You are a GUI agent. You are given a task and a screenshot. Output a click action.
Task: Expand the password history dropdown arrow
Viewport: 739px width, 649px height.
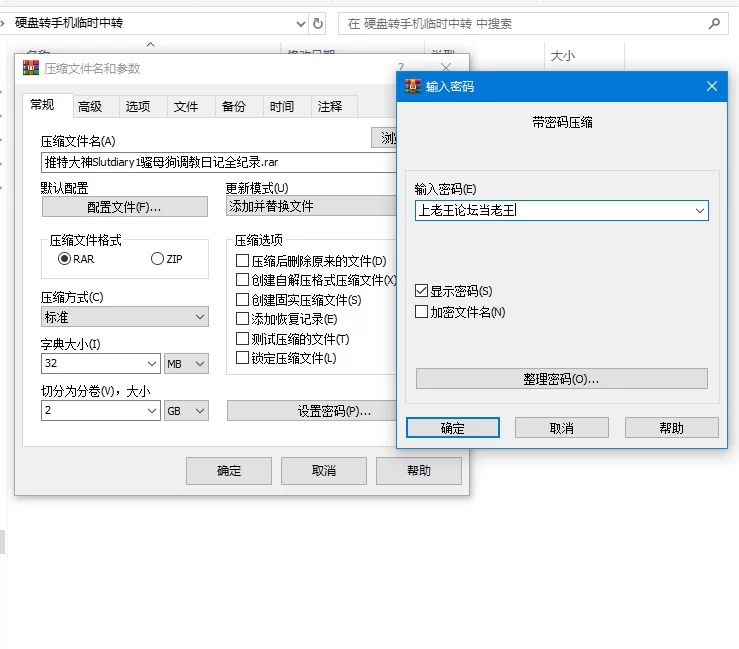point(700,211)
